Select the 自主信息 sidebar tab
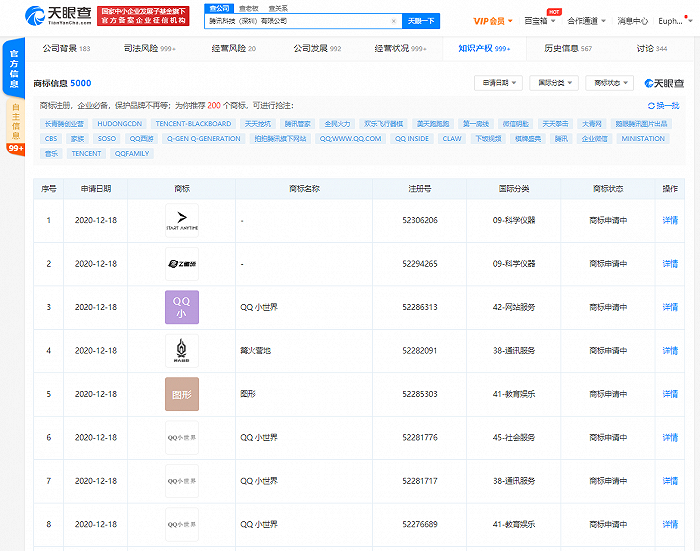Viewport: 700px width, 551px height. pos(16,121)
